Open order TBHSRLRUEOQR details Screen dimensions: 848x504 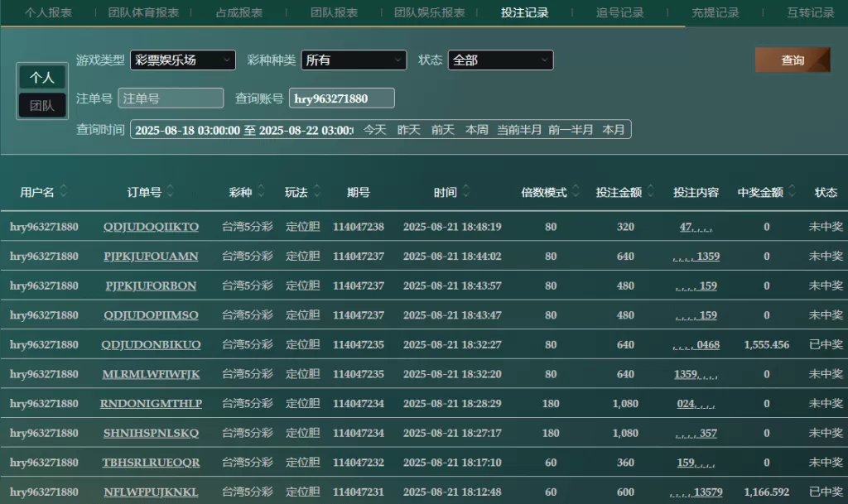point(151,463)
